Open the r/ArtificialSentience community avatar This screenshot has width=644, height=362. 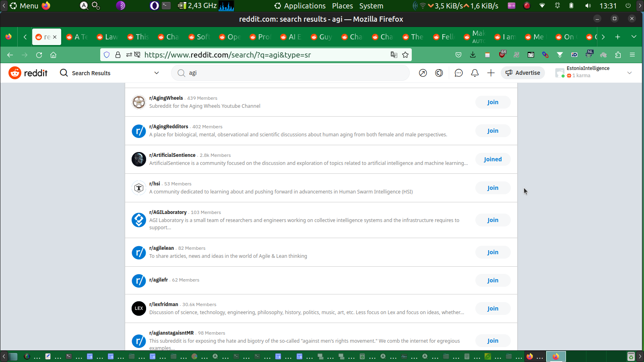(x=139, y=159)
